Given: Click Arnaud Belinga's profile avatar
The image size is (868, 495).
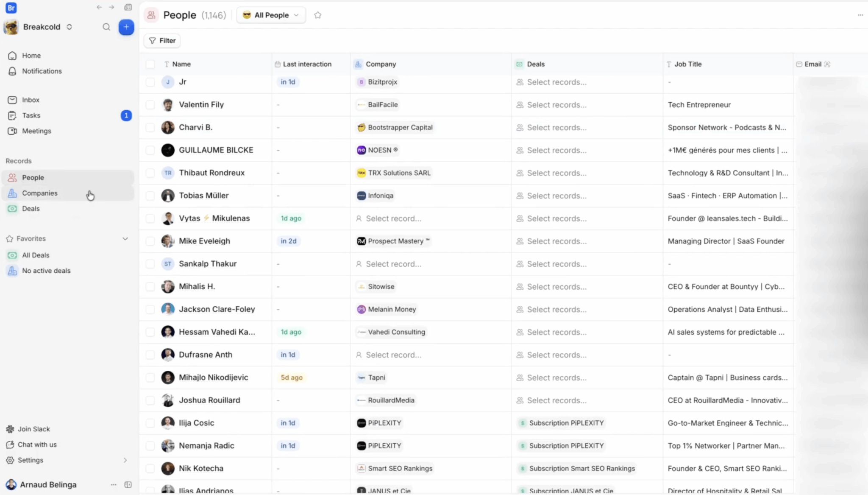Looking at the screenshot, I should coord(11,485).
